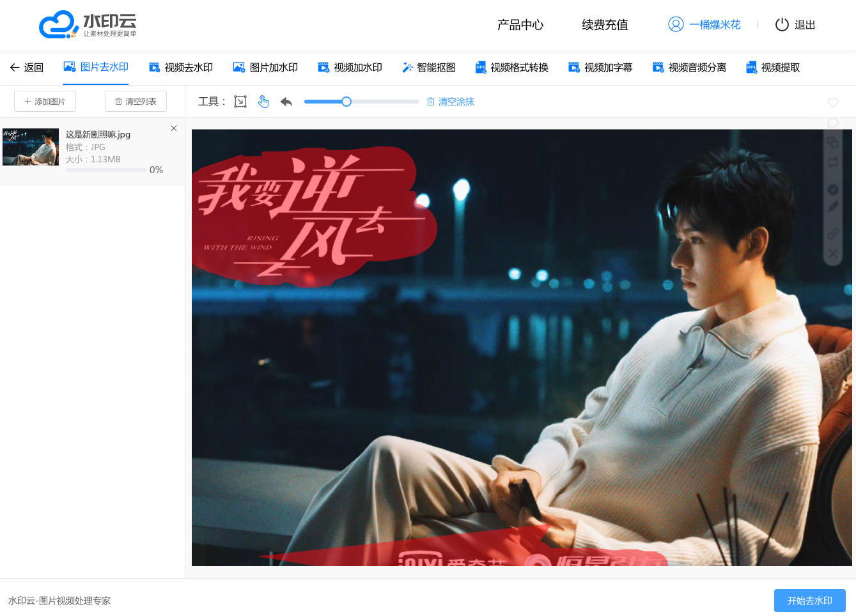This screenshot has height=616, width=856.
Task: Click the link chain icon
Action: pyautogui.click(x=833, y=234)
